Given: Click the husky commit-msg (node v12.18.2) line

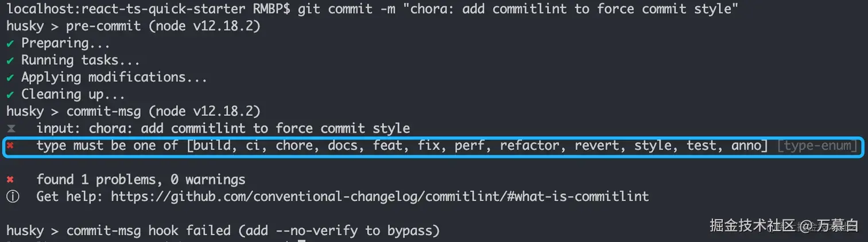Looking at the screenshot, I should [x=134, y=111].
